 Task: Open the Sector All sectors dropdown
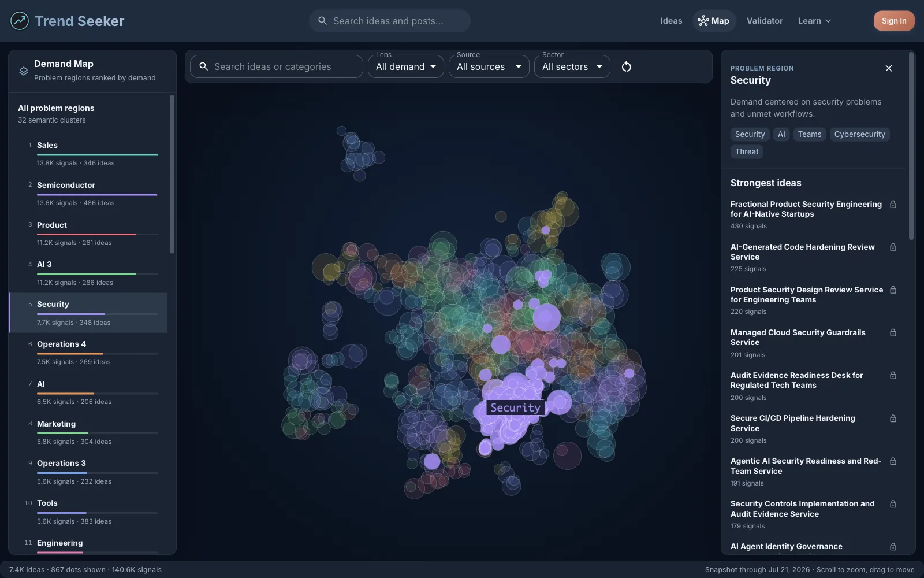point(572,66)
